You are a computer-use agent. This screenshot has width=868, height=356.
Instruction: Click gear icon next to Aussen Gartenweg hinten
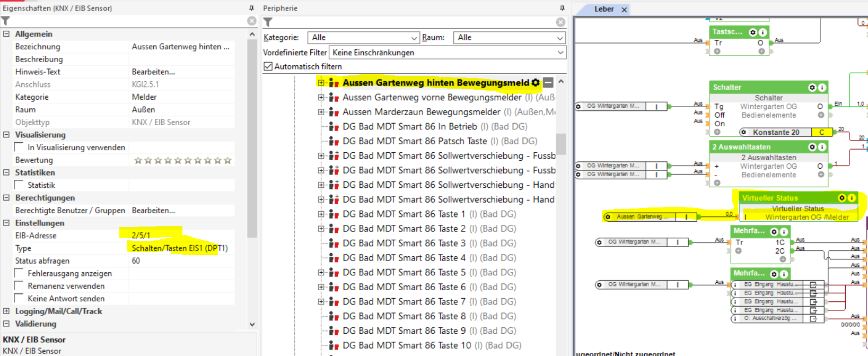(536, 83)
